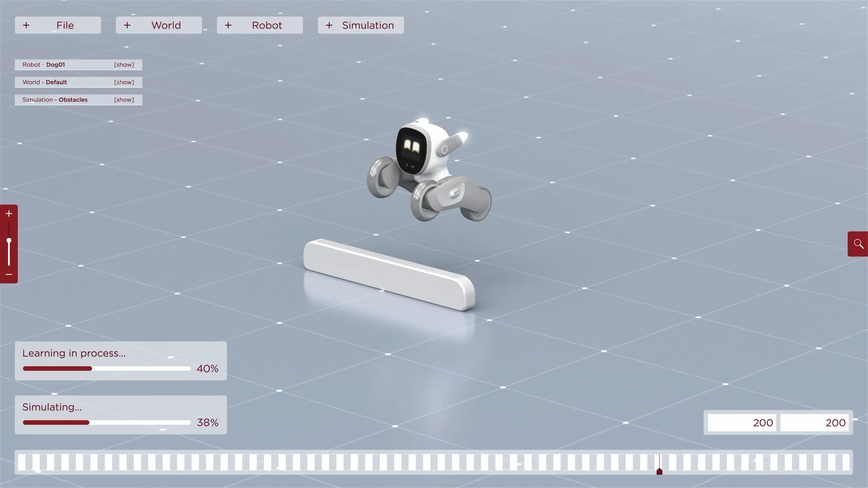868x488 pixels.
Task: Click the zoom slider handle
Action: coord(9,241)
